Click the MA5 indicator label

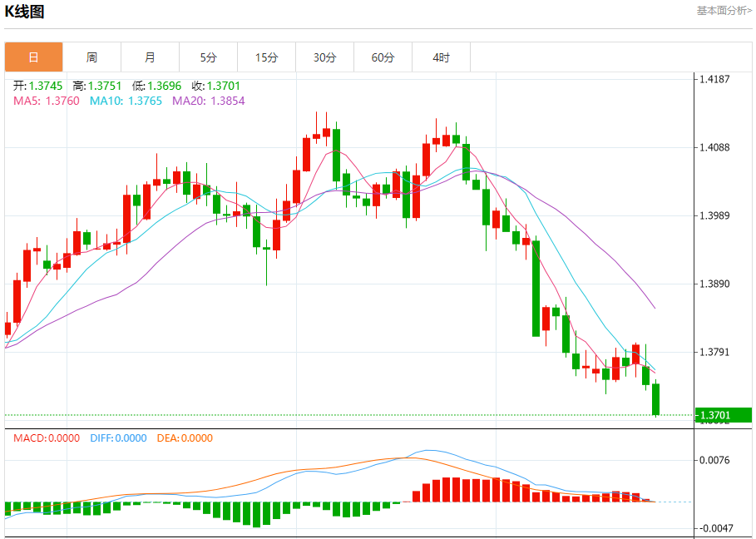pos(46,101)
